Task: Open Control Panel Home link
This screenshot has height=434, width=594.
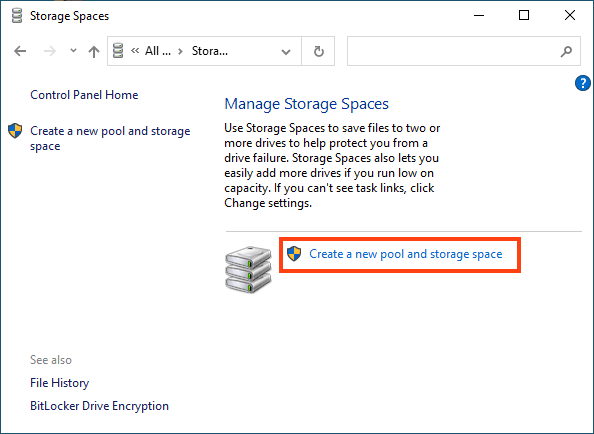Action: point(84,95)
